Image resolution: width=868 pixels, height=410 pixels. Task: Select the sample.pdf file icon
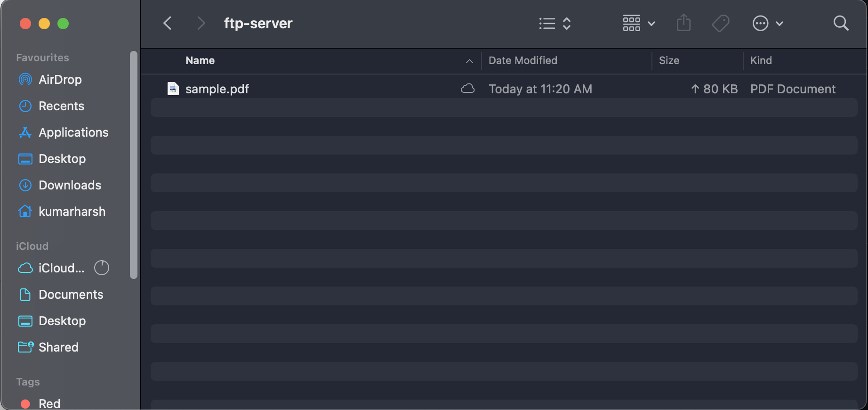pos(173,89)
